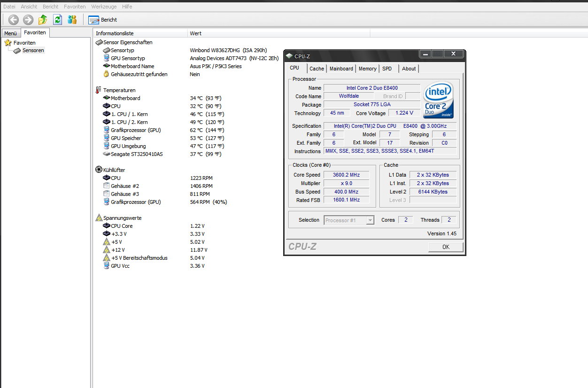Click the GPU Sensortyp row icon
The width and height of the screenshot is (588, 388).
click(x=107, y=58)
